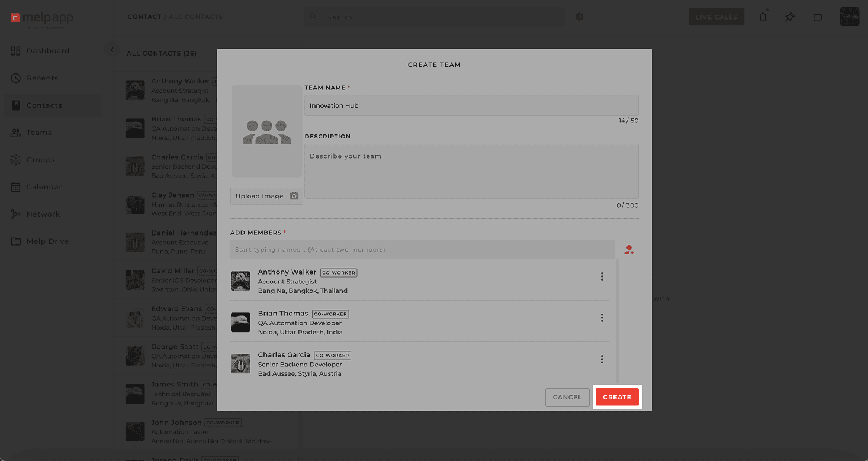Open the chat messages icon
The width and height of the screenshot is (868, 461).
(818, 17)
